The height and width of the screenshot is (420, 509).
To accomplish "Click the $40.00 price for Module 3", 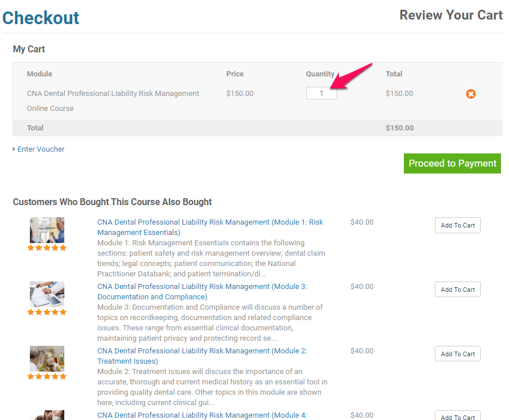I will 362,286.
